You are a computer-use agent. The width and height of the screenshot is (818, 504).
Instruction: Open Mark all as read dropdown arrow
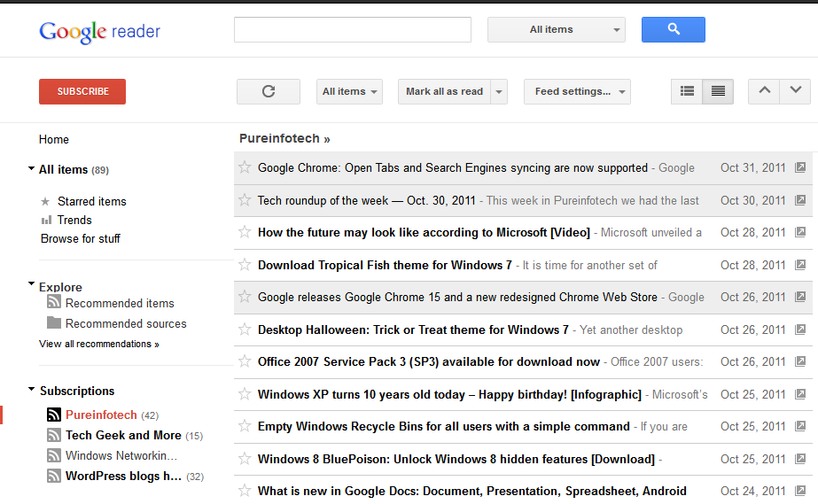(x=499, y=92)
